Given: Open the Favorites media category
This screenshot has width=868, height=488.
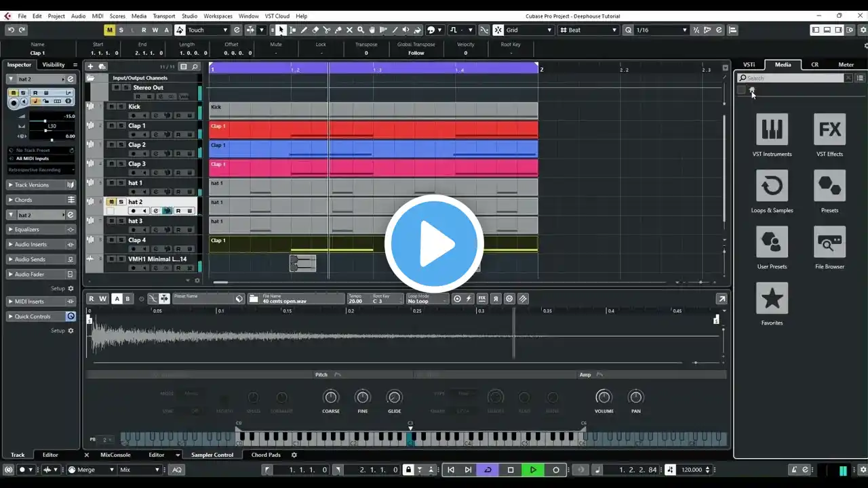Looking at the screenshot, I should [772, 298].
